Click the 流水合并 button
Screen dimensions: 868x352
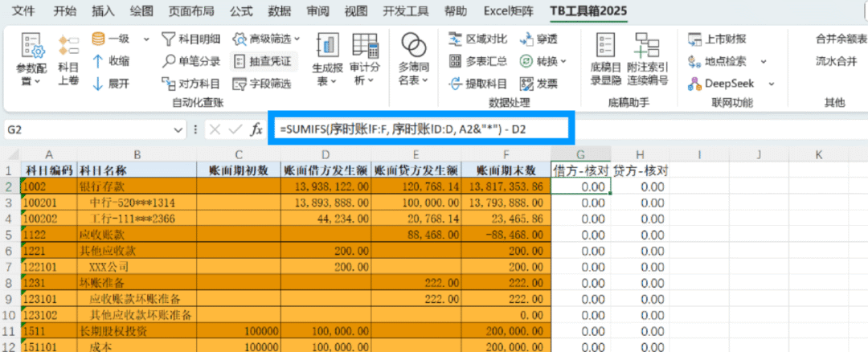(x=836, y=61)
